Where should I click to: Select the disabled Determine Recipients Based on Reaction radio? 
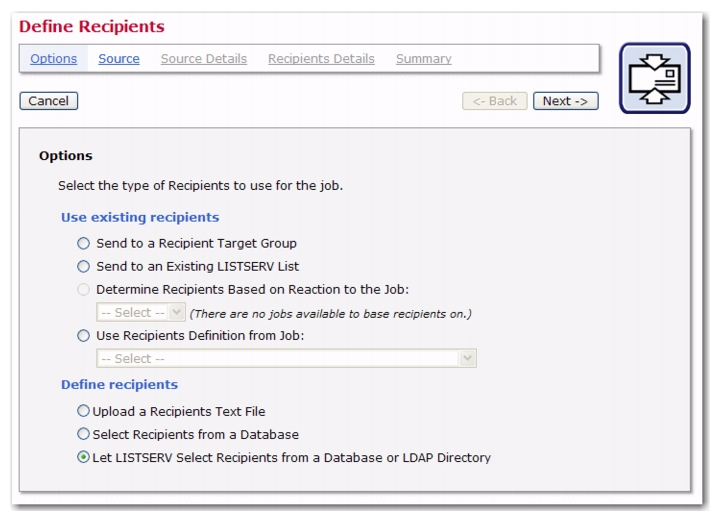(x=83, y=290)
